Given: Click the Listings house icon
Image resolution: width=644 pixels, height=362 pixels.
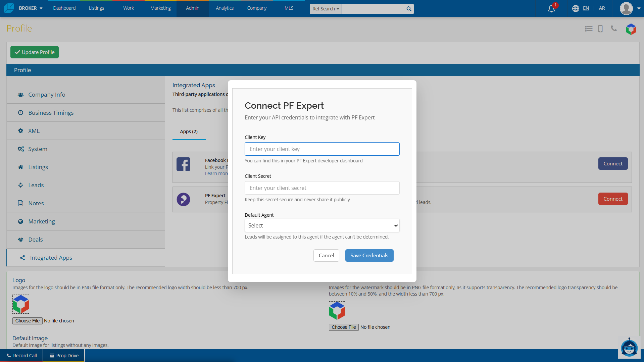Looking at the screenshot, I should 20,167.
